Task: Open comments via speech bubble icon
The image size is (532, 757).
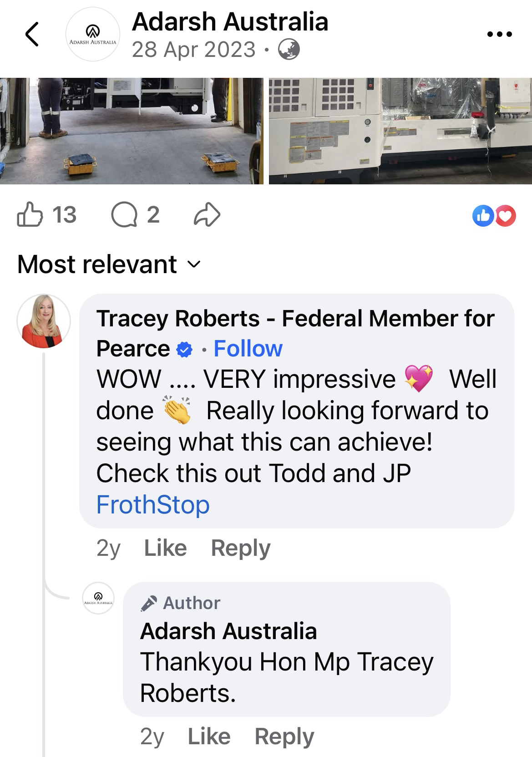Action: 124,214
